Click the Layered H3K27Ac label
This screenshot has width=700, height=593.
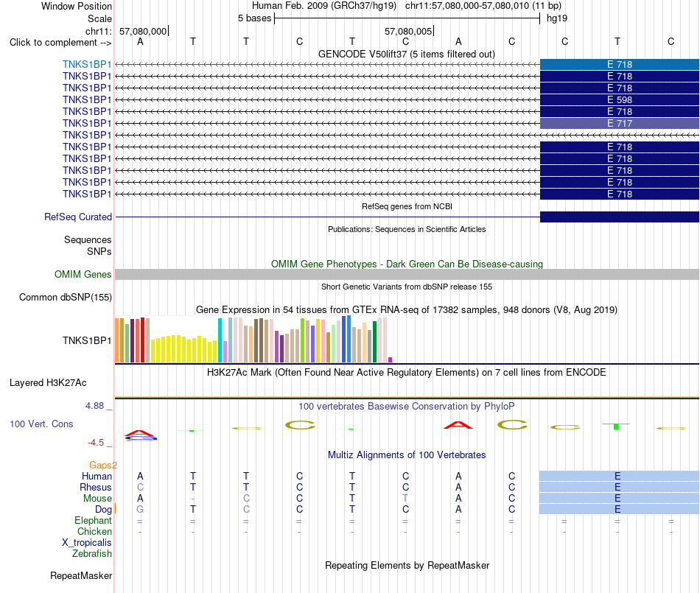pos(48,383)
